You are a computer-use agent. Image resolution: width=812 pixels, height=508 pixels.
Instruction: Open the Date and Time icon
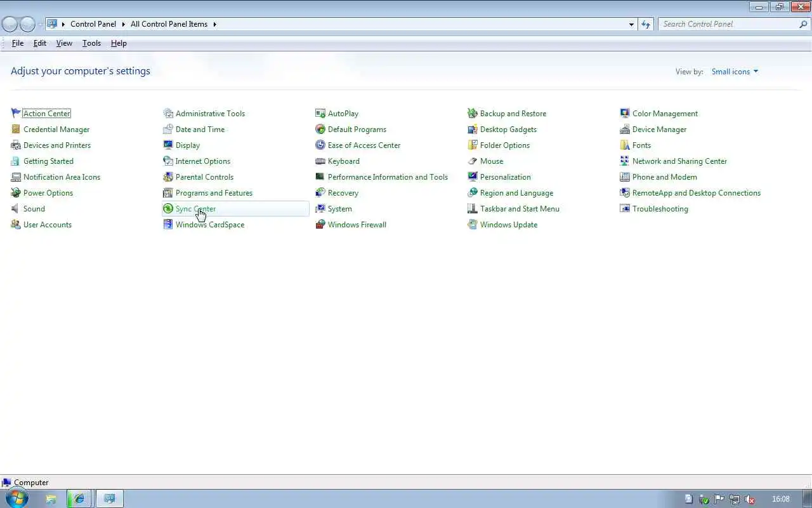coord(168,129)
